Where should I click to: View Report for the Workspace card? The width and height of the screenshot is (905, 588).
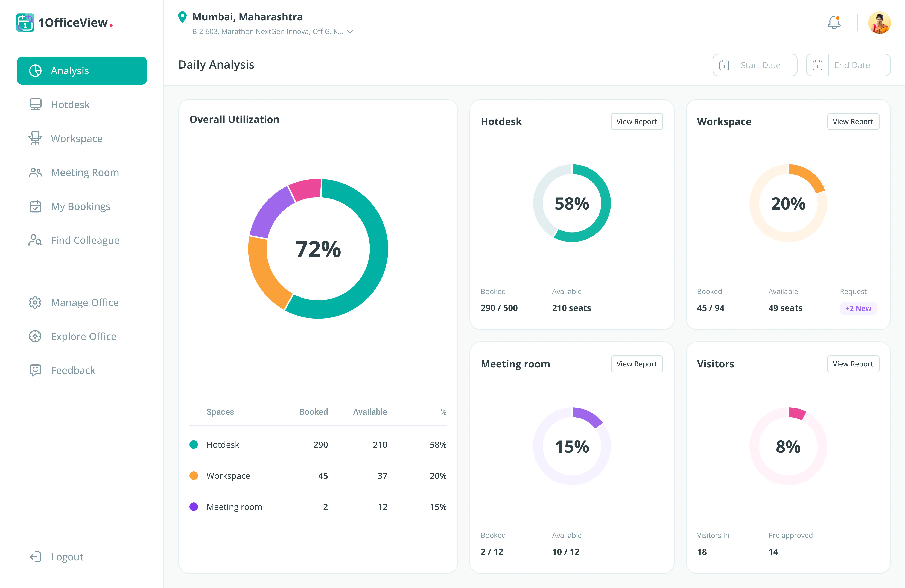pyautogui.click(x=853, y=122)
